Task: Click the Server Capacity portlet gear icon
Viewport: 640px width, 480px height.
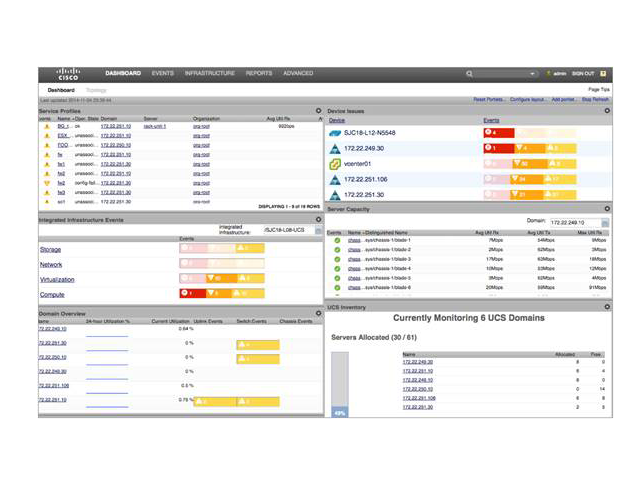Action: click(x=607, y=209)
